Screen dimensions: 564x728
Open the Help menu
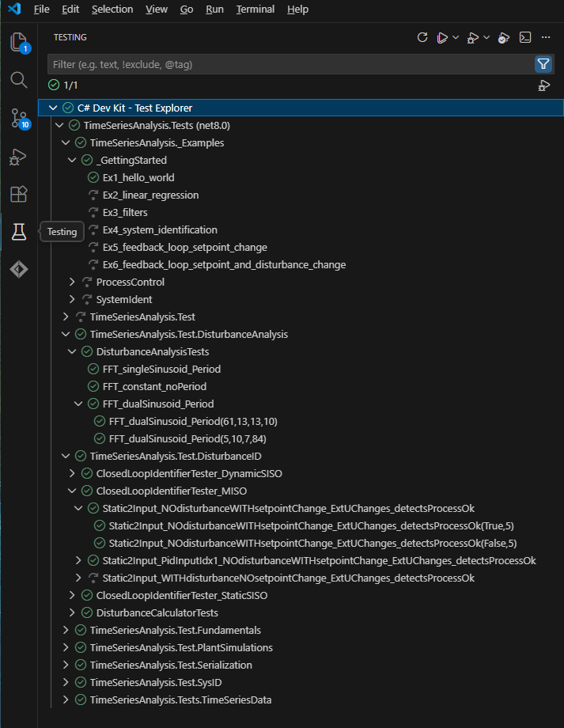(297, 9)
